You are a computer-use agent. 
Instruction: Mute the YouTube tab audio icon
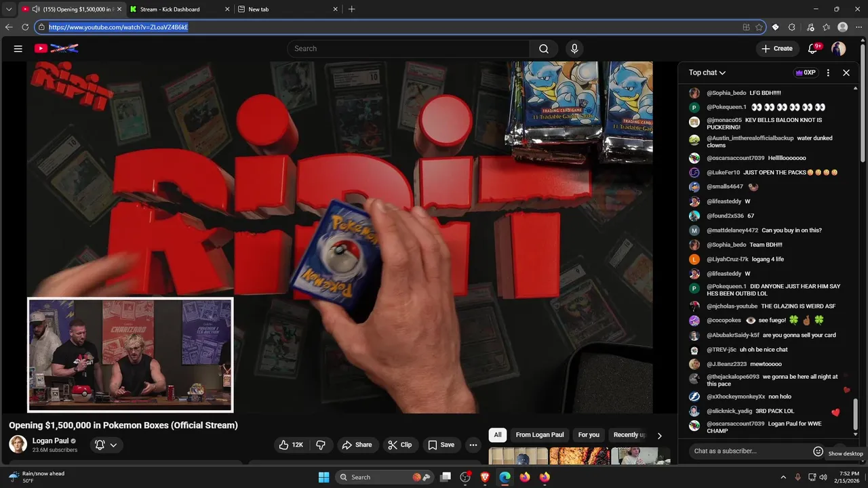pyautogui.click(x=36, y=9)
